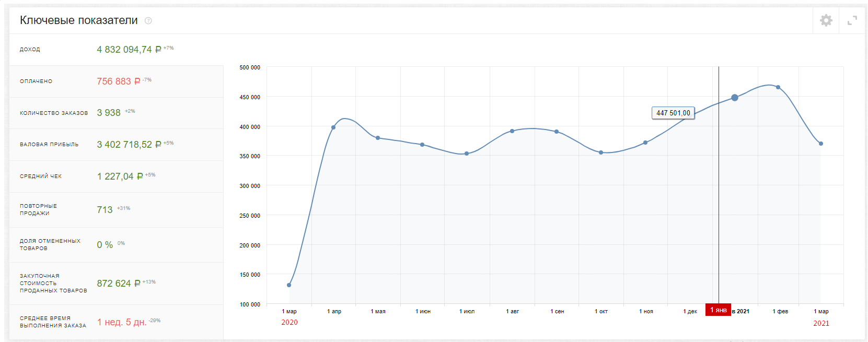
Task: Select the Средний чек row
Action: pyautogui.click(x=116, y=176)
